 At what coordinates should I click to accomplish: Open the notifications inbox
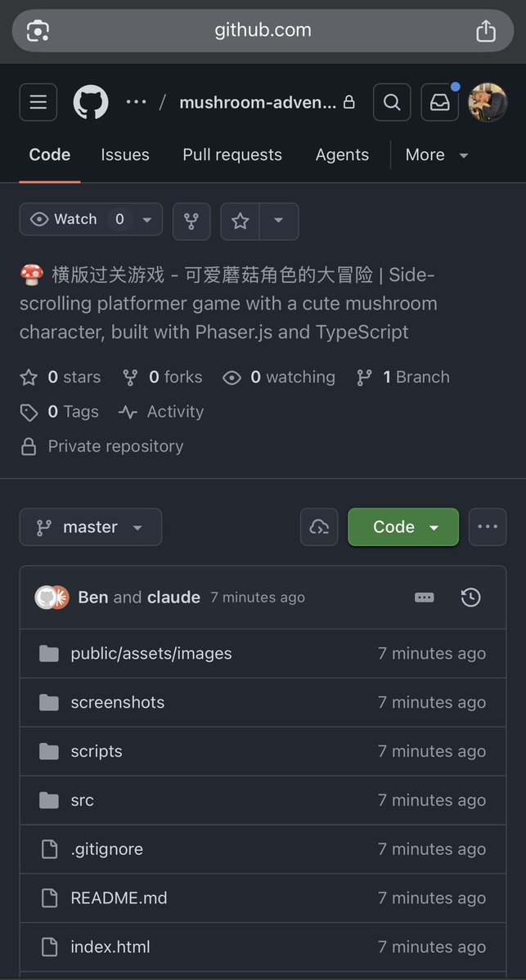pyautogui.click(x=440, y=102)
